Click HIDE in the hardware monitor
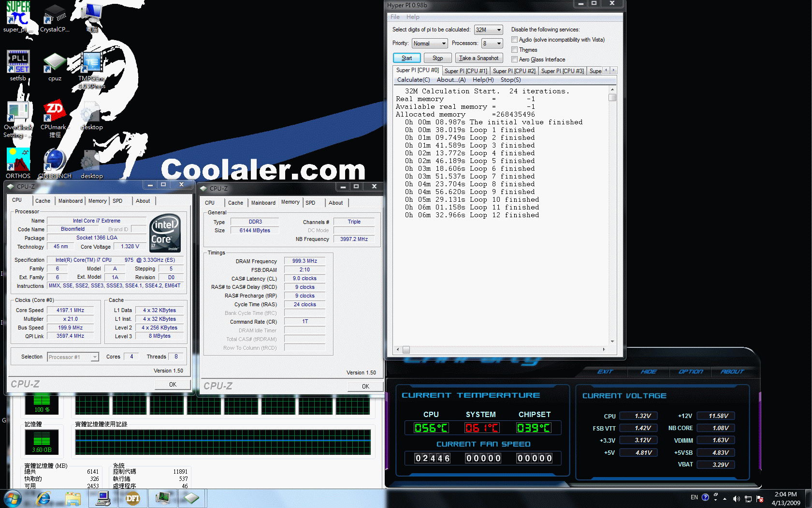Viewport: 812px width, 508px height. [649, 372]
